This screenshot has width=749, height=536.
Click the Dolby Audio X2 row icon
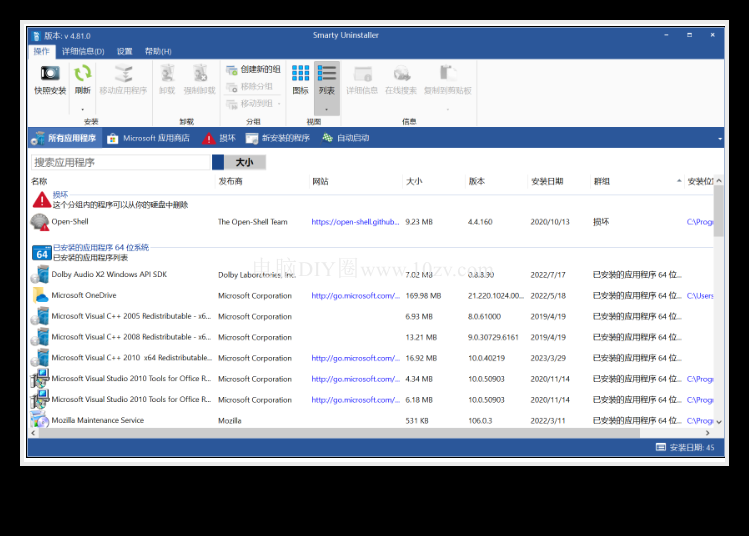[40, 275]
